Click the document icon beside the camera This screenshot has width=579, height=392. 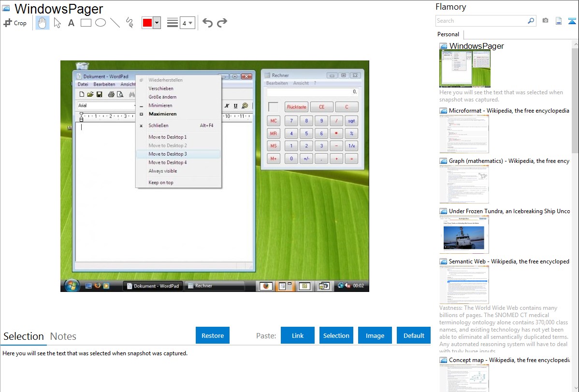click(x=559, y=21)
